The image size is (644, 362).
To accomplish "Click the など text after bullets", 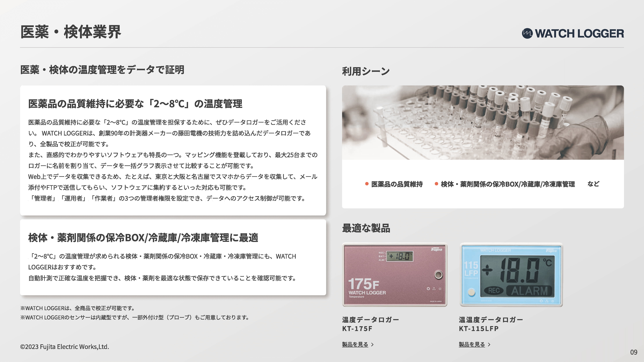I will tap(593, 184).
